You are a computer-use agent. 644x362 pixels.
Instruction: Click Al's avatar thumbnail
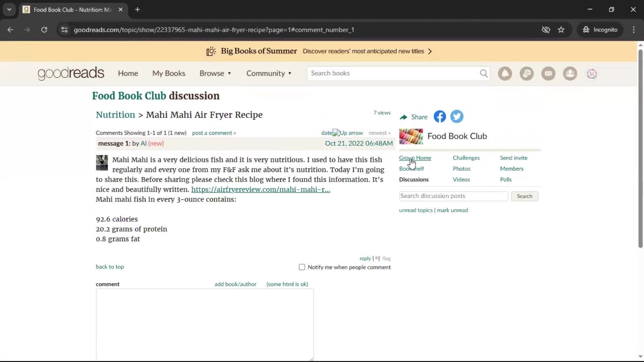(x=102, y=163)
